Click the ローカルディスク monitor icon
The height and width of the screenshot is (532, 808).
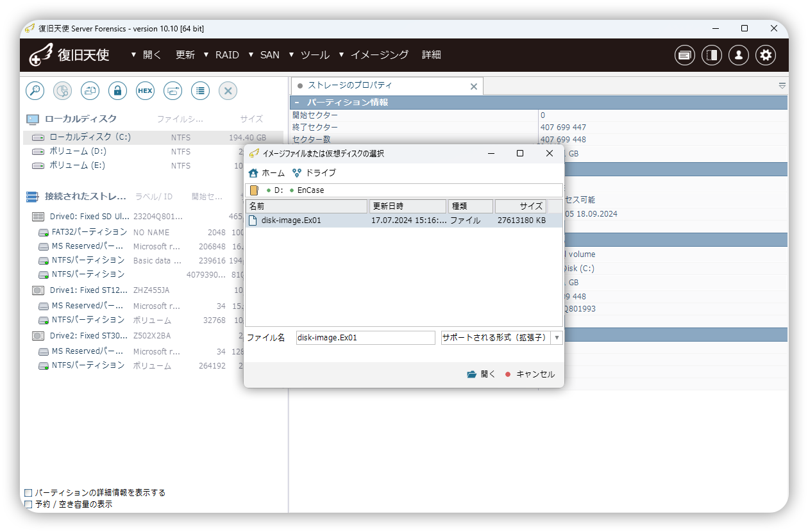pyautogui.click(x=32, y=119)
